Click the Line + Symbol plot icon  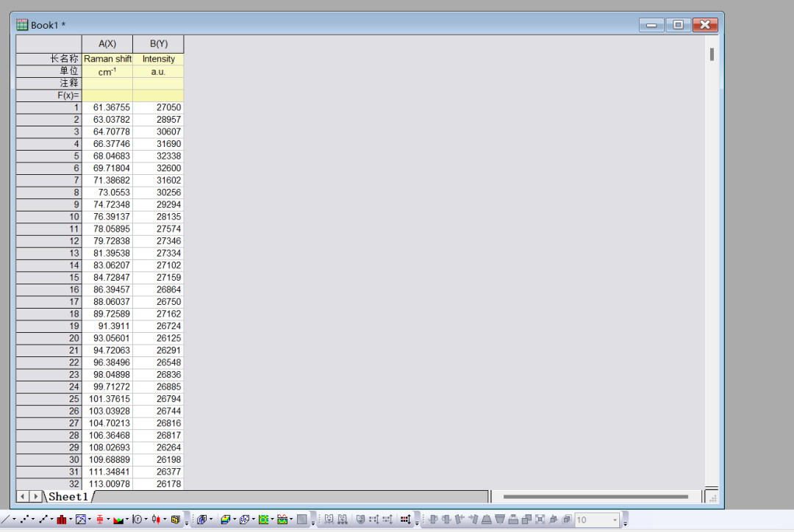[43, 520]
